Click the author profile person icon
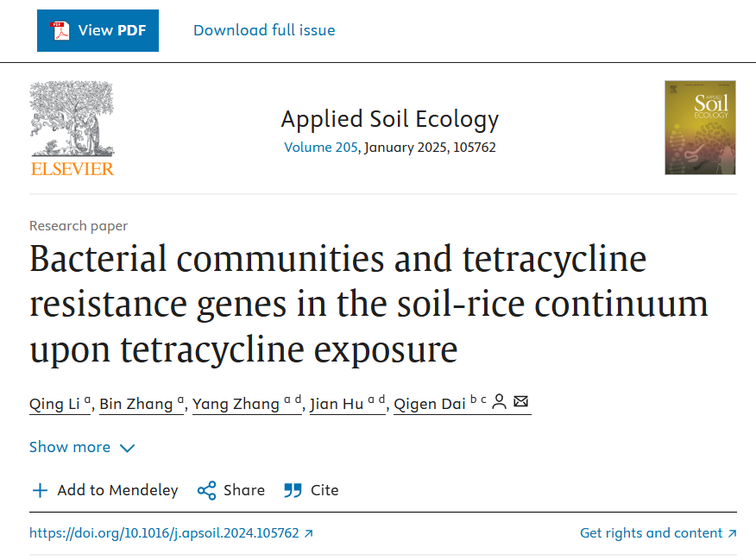This screenshot has width=756, height=560. 499,402
